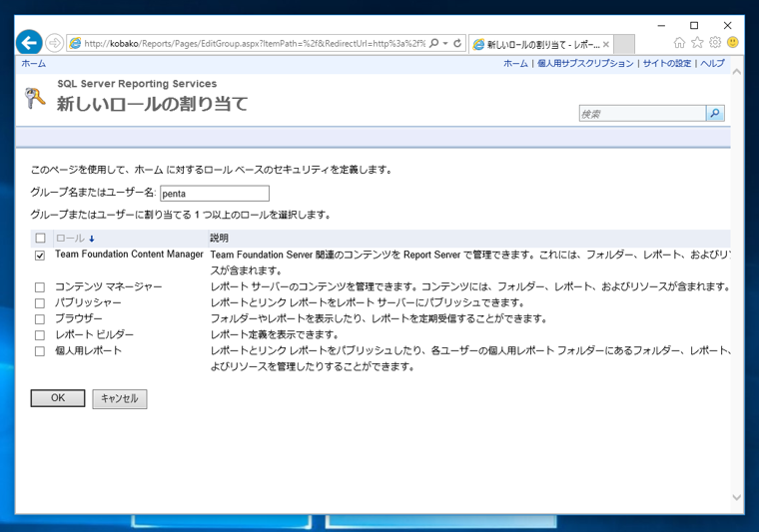This screenshot has height=532, width=759.
Task: Click the smiley feedback icon
Action: coord(733,43)
